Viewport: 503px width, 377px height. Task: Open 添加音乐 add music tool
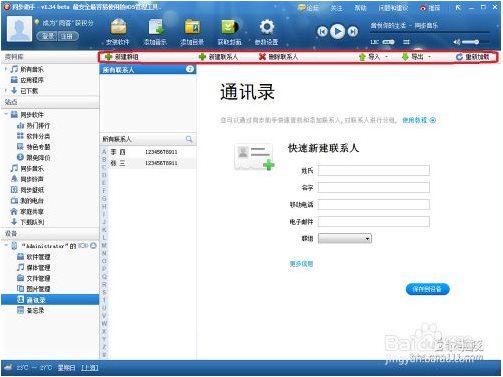pyautogui.click(x=155, y=32)
